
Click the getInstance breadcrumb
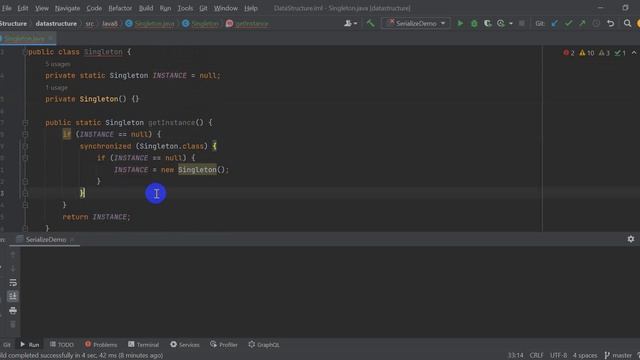tap(247, 24)
